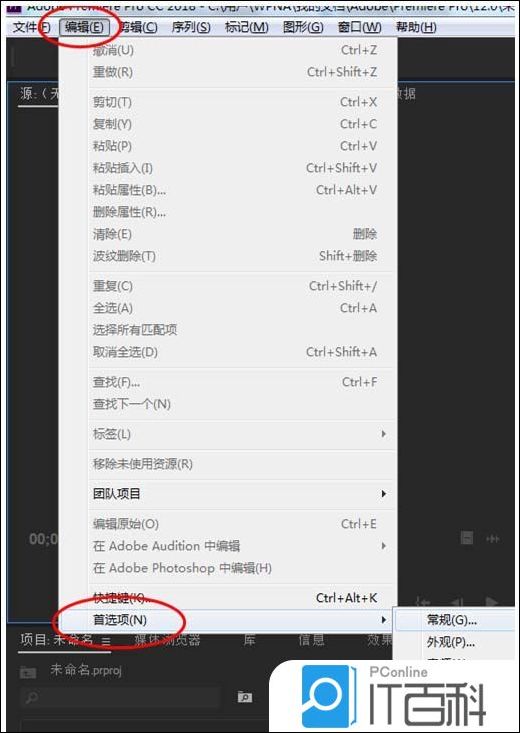Switch to the 信息 tab
This screenshot has height=733, width=520.
point(311,640)
